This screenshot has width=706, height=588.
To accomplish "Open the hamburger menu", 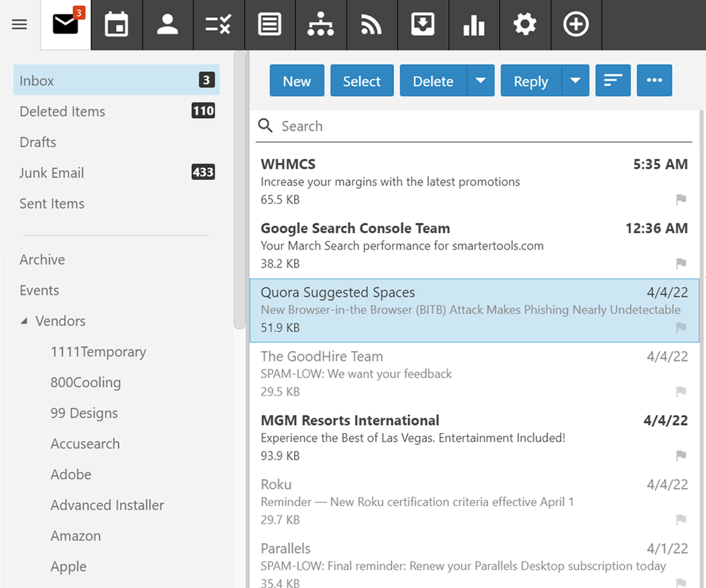I will pyautogui.click(x=19, y=24).
